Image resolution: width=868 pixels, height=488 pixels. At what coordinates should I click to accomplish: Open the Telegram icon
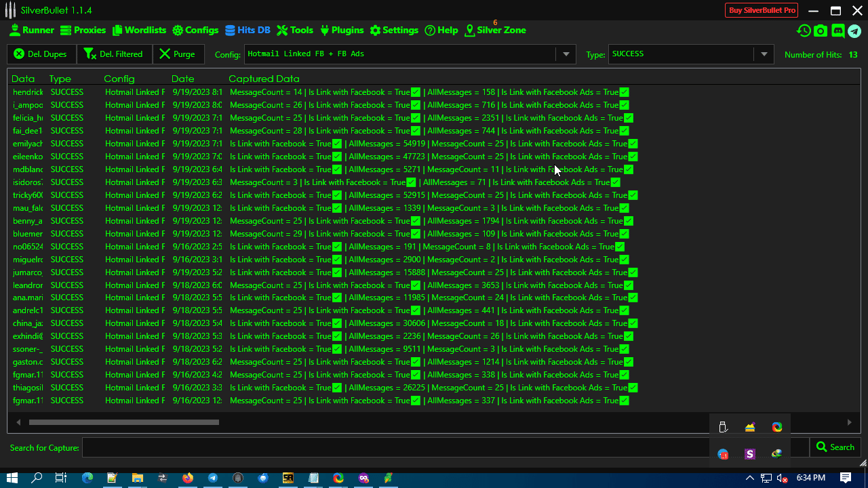(x=854, y=30)
